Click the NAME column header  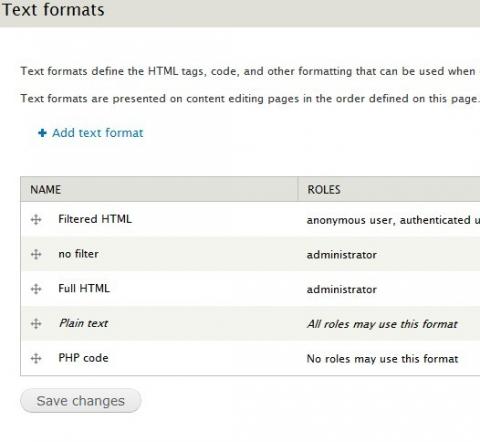[x=46, y=189]
